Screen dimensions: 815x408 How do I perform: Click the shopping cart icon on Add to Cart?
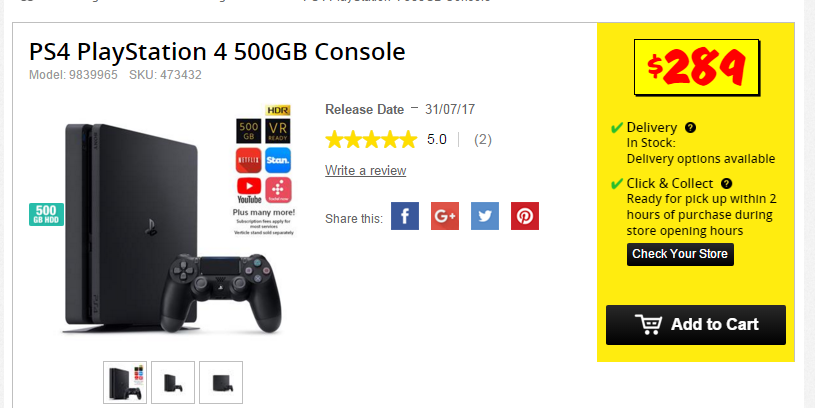coord(649,324)
